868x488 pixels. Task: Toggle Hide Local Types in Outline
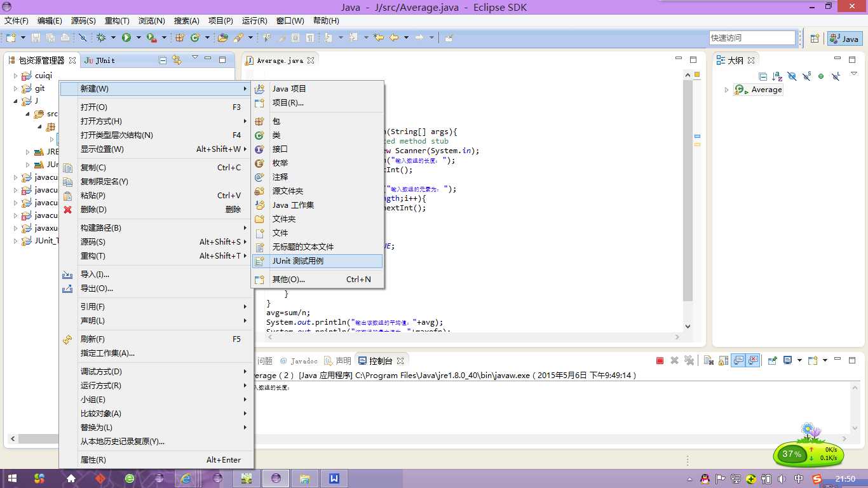[836, 76]
